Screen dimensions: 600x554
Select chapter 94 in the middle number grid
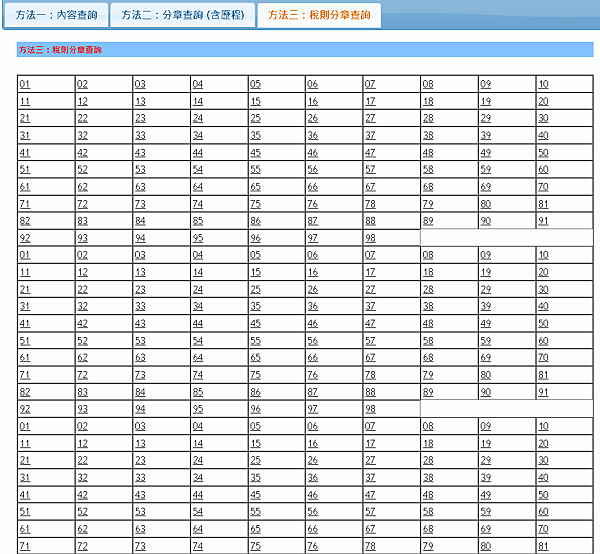point(140,409)
